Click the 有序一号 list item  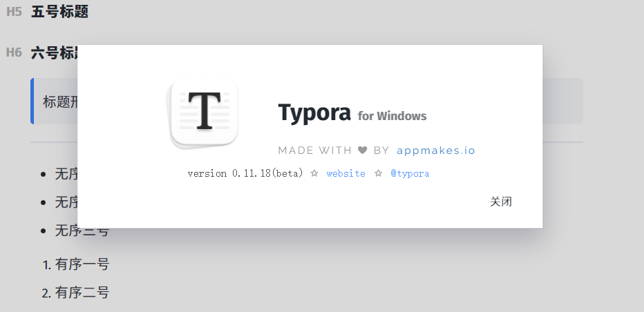tap(82, 264)
